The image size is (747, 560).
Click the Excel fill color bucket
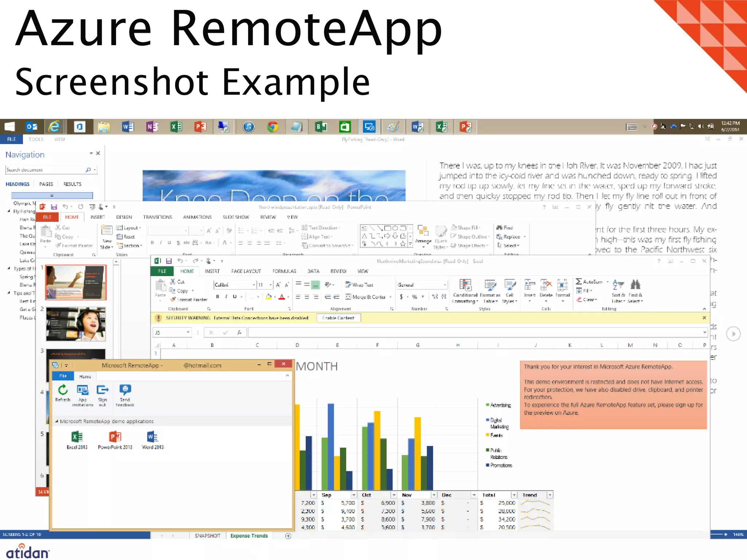tap(268, 297)
